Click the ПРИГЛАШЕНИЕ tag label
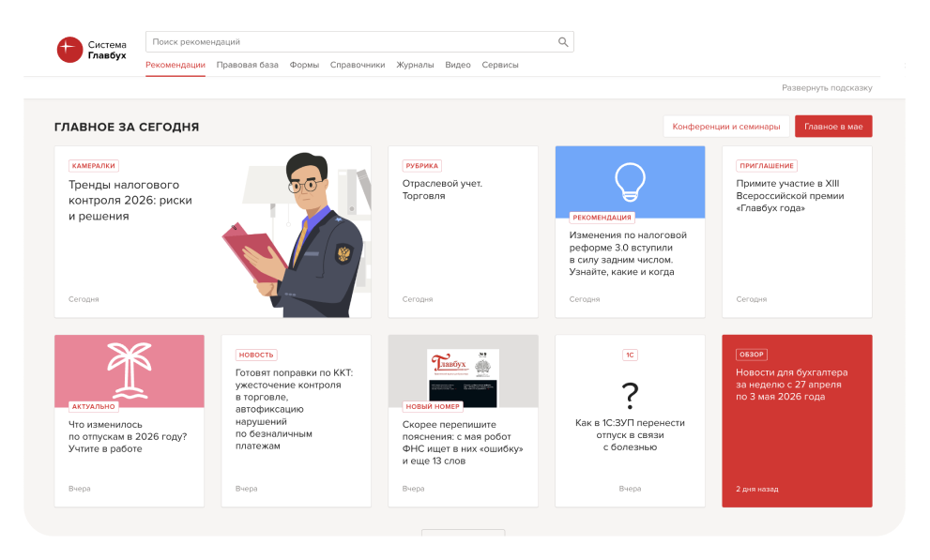The width and height of the screenshot is (930, 560). (767, 166)
